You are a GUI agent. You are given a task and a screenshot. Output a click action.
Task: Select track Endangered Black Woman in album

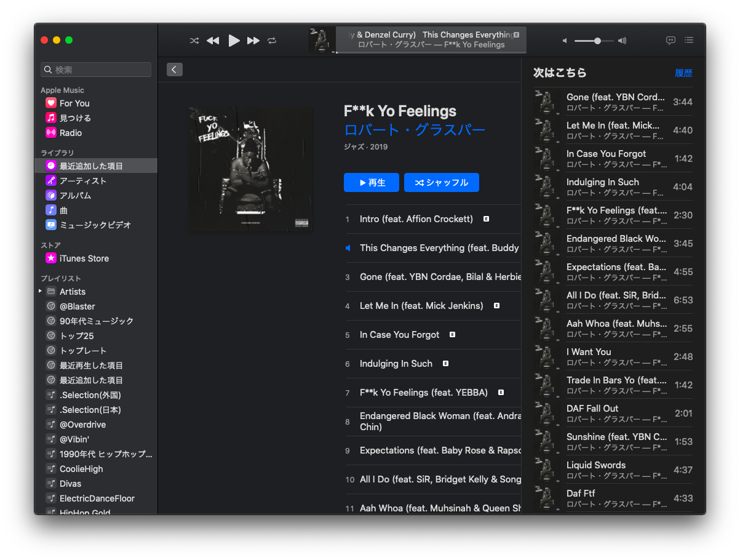(433, 422)
